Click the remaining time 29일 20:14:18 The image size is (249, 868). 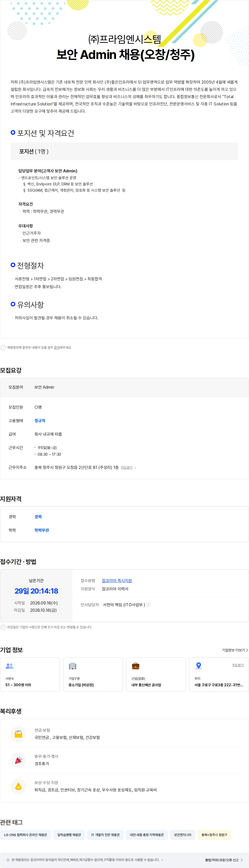(36, 591)
